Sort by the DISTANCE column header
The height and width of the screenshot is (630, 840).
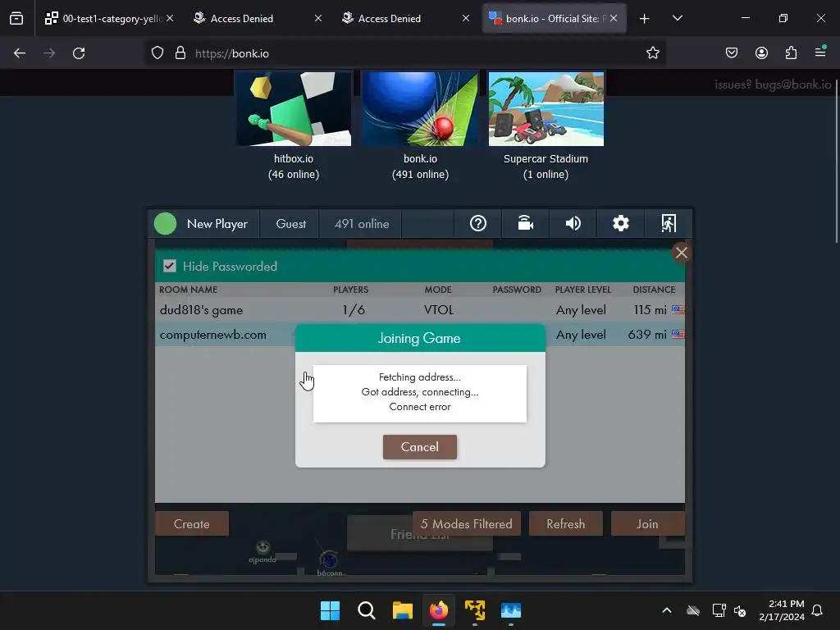point(654,290)
